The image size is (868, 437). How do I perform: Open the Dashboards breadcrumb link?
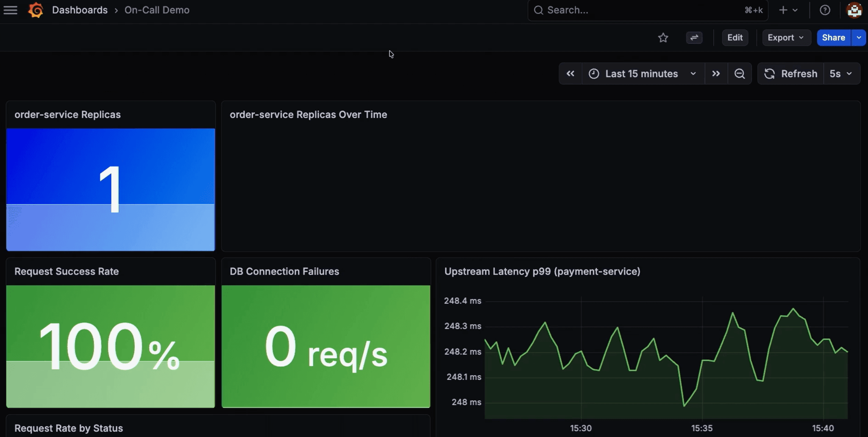(80, 10)
